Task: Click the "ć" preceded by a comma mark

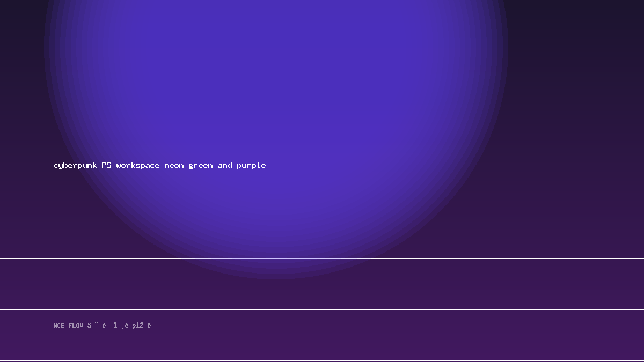Action: (x=127, y=325)
